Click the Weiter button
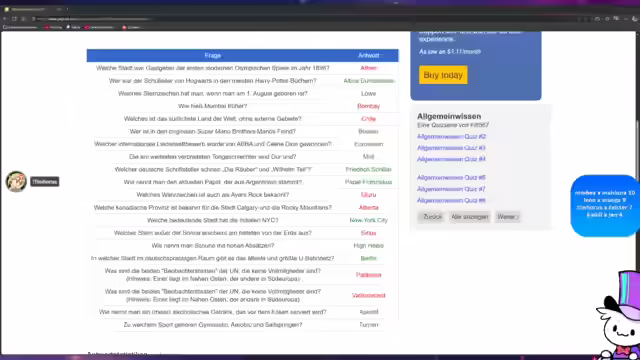Viewport: 640px width, 360px height. click(507, 217)
